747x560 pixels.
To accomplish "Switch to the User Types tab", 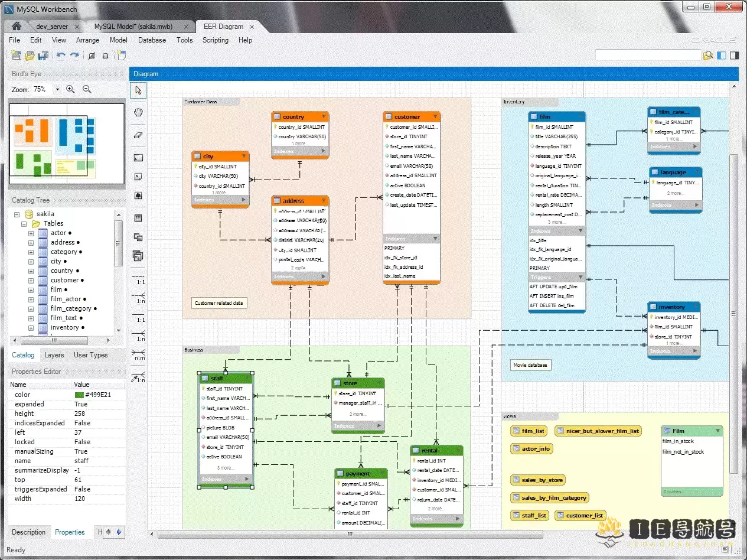I will 91,355.
